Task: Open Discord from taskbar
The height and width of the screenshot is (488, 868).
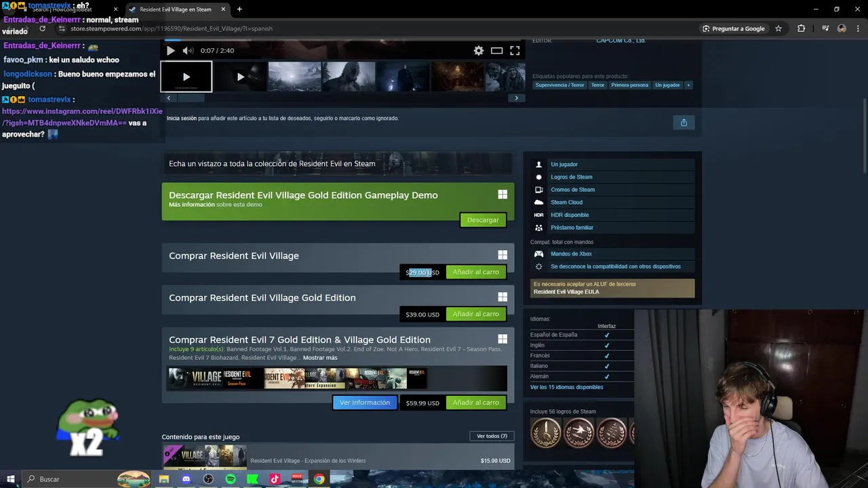Action: (186, 479)
